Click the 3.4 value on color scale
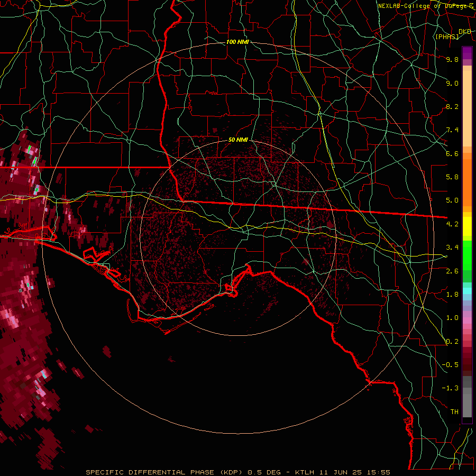The image size is (476, 476). point(452,248)
